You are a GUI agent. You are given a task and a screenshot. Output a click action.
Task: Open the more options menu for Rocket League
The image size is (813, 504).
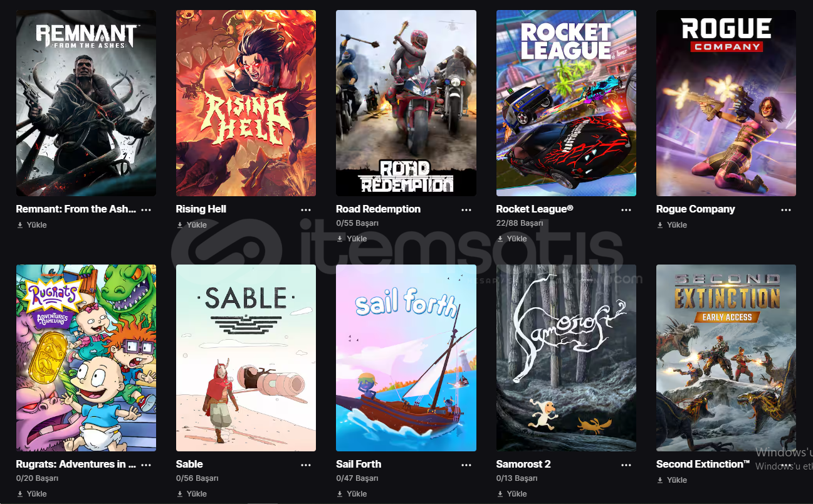click(x=626, y=209)
